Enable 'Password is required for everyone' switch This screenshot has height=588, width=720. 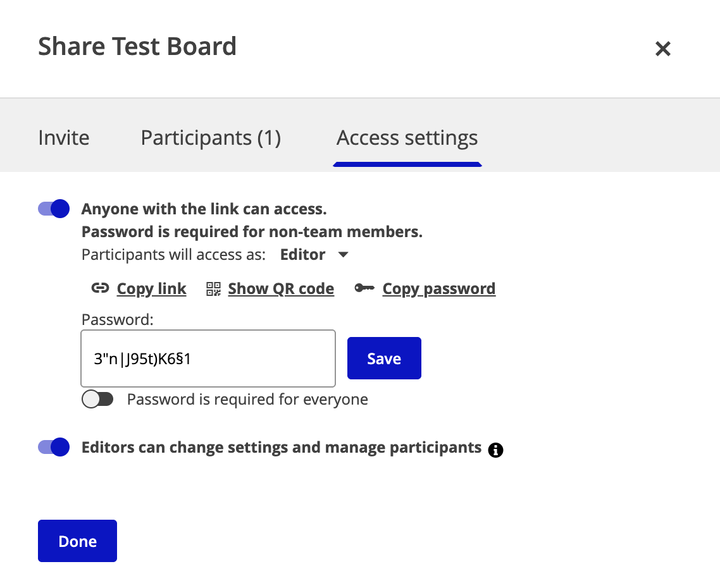97,400
